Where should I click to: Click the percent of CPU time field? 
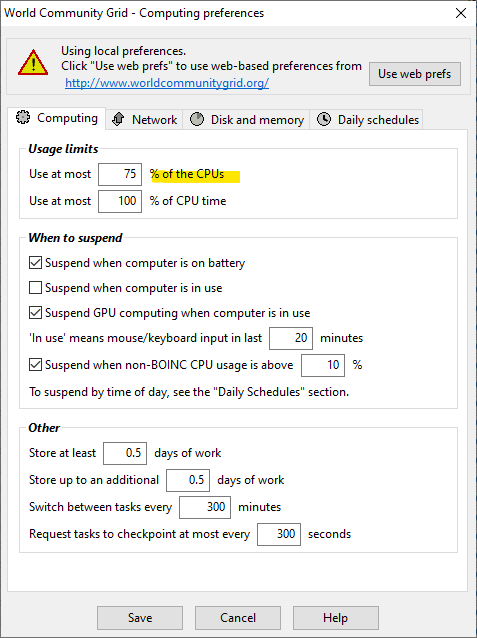pyautogui.click(x=120, y=201)
